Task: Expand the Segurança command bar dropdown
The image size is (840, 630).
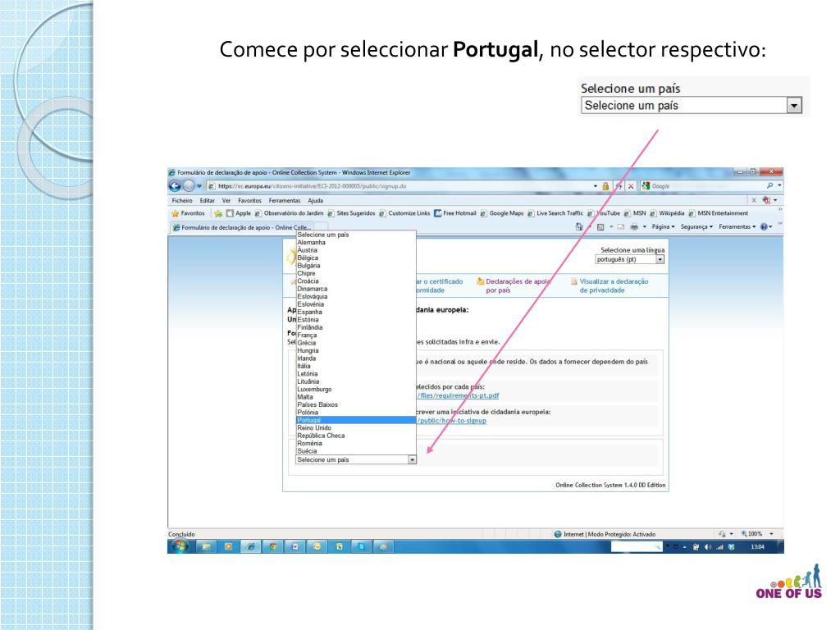Action: [x=696, y=226]
